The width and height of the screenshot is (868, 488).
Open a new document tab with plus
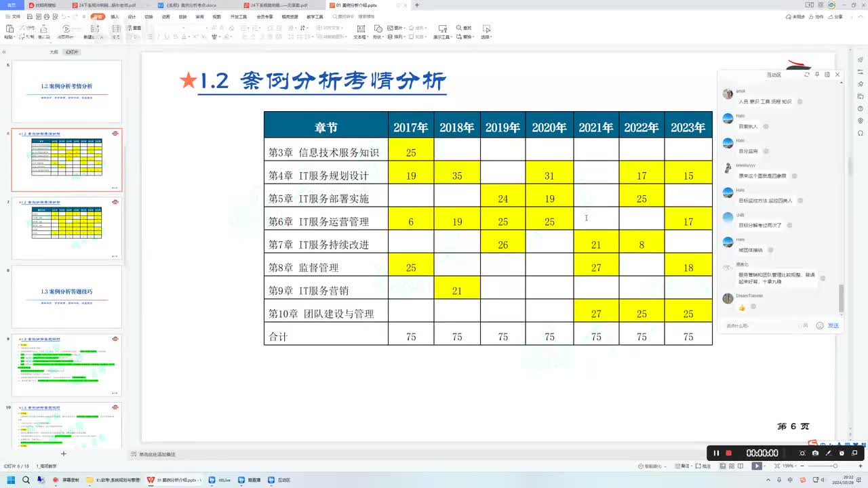416,5
